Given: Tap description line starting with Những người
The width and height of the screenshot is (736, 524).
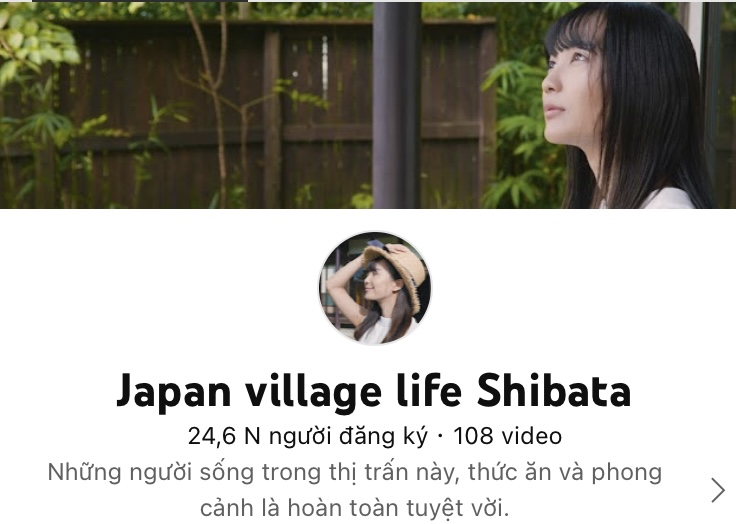Looking at the screenshot, I should pyautogui.click(x=355, y=473).
